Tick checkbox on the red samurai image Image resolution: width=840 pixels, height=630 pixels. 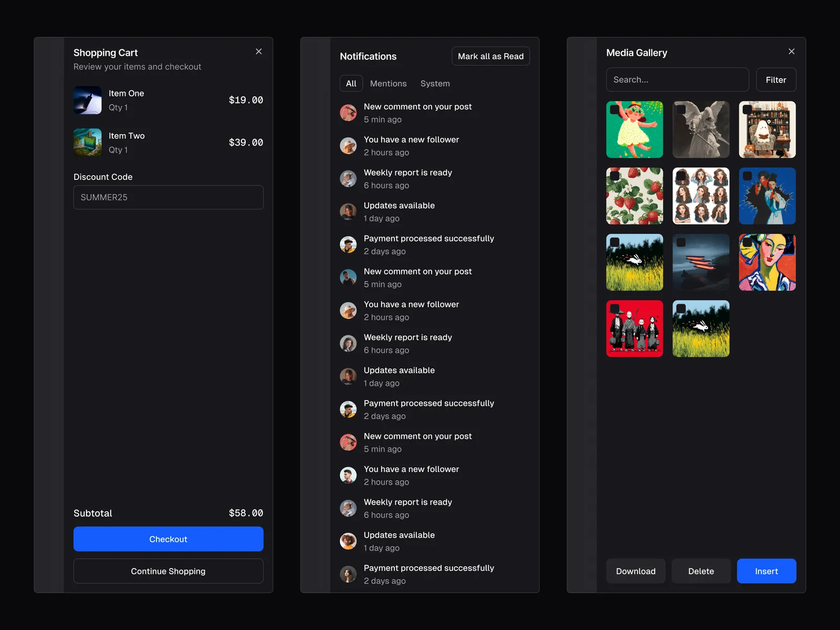(615, 309)
